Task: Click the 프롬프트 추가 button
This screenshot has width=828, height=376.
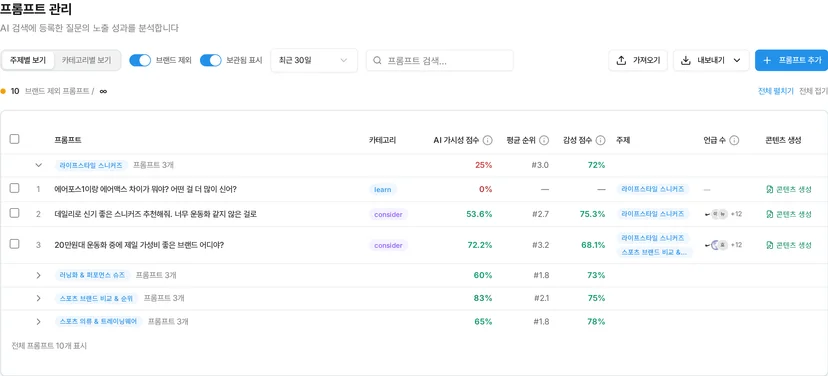Action: point(792,60)
